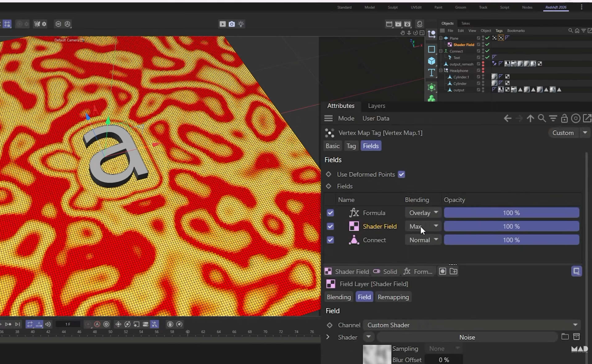The image size is (592, 364).
Task: Click the back arrow in Attributes
Action: point(508,118)
